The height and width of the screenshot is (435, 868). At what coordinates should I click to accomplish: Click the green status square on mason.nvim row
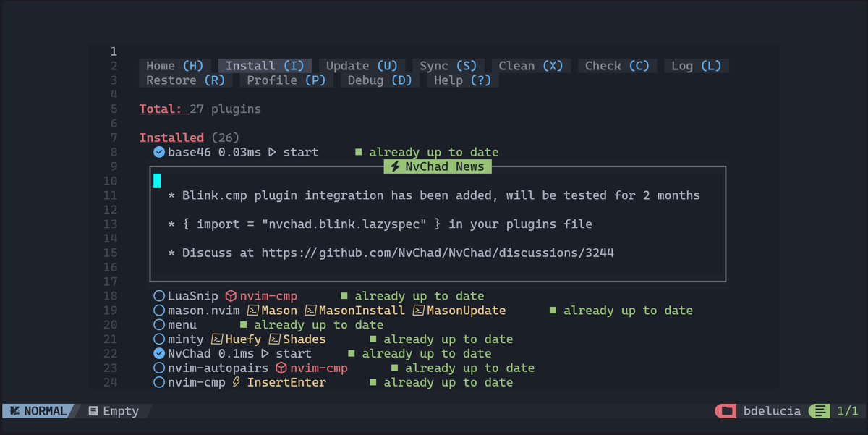[x=553, y=311]
